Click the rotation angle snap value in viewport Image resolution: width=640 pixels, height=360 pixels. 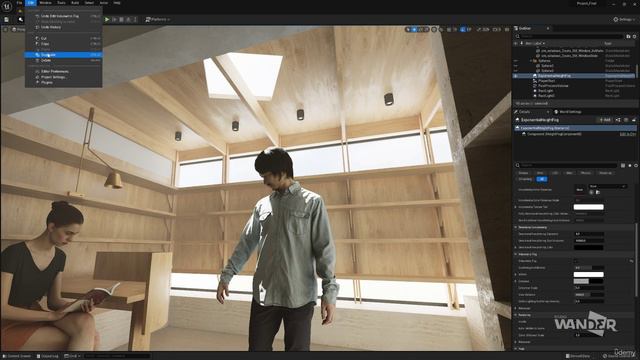coord(469,29)
